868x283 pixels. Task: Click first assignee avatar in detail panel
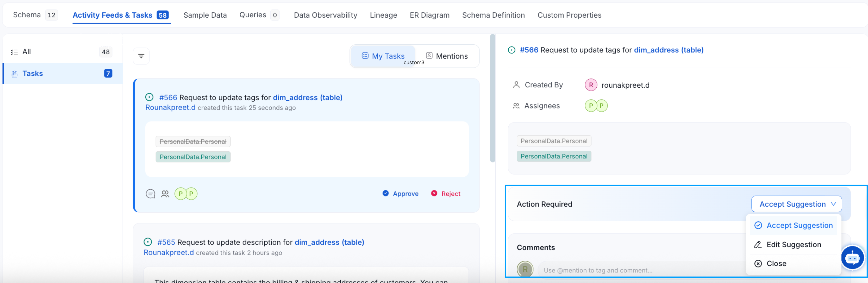590,106
